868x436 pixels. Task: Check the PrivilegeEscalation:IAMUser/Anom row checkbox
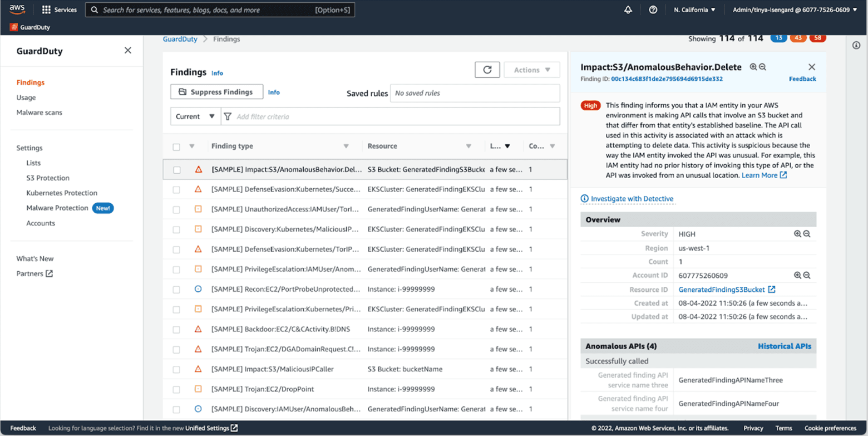[x=176, y=270]
